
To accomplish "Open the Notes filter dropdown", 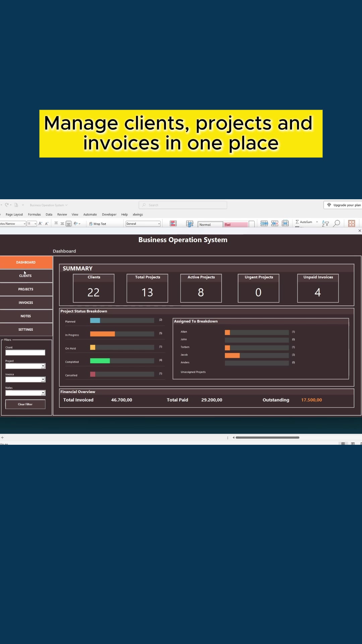I will click(x=43, y=393).
